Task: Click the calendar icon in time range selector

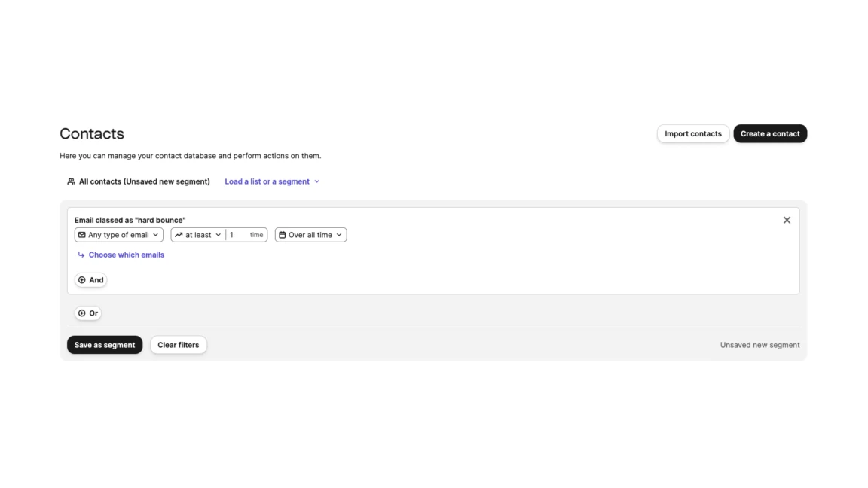Action: point(283,235)
